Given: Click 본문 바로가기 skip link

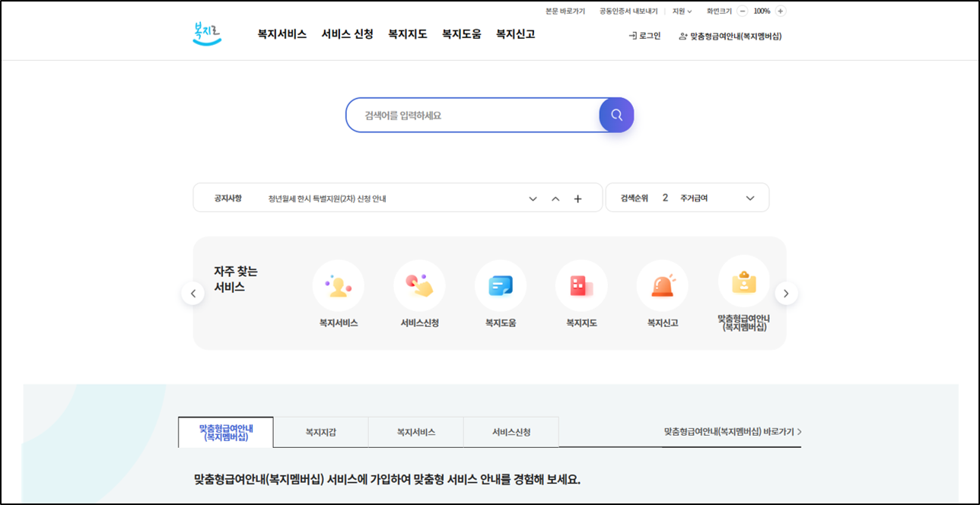Looking at the screenshot, I should coord(565,11).
